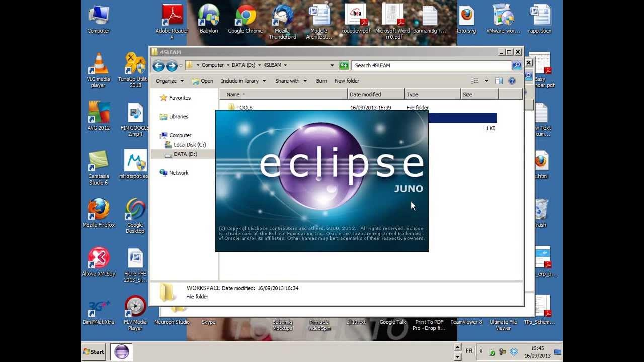Open the Babylon desktop icon
The image size is (644, 362).
pos(209,19)
